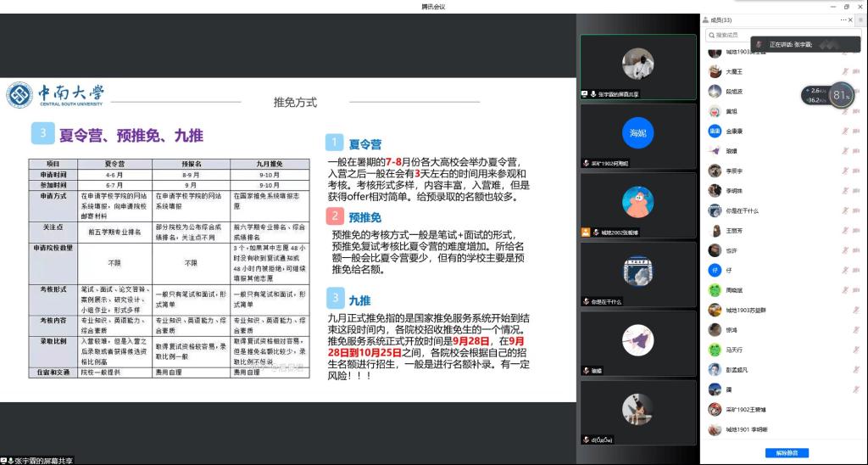868x465 pixels.
Task: Toggle muted microphone icon for 马天行
Action: 844,350
